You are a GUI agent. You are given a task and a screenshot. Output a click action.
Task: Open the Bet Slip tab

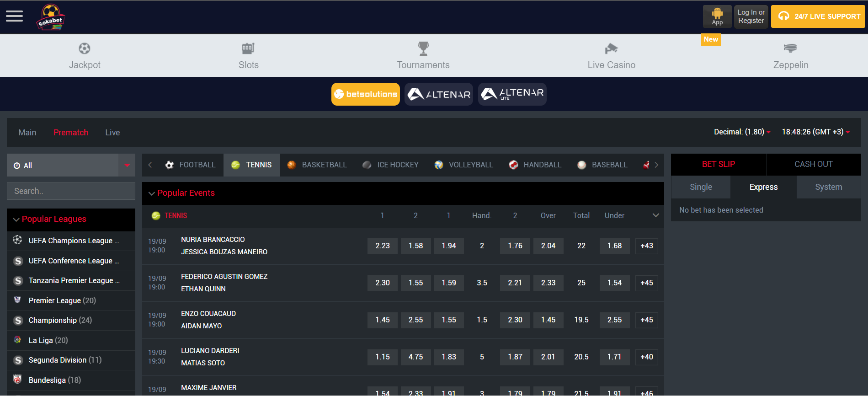point(719,164)
